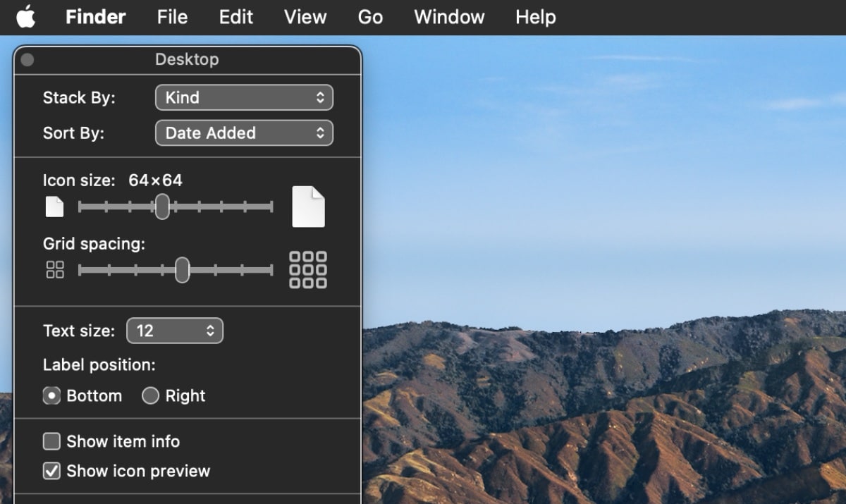Click the small document icon beside icon size slider
Screen dimensions: 846x504
pos(54,207)
